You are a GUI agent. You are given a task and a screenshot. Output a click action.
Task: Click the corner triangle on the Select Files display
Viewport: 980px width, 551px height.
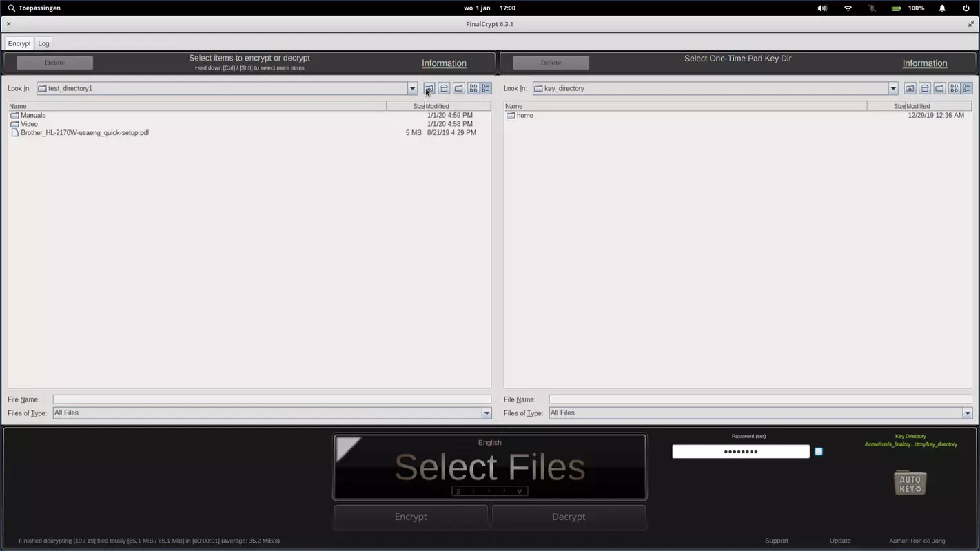point(346,447)
